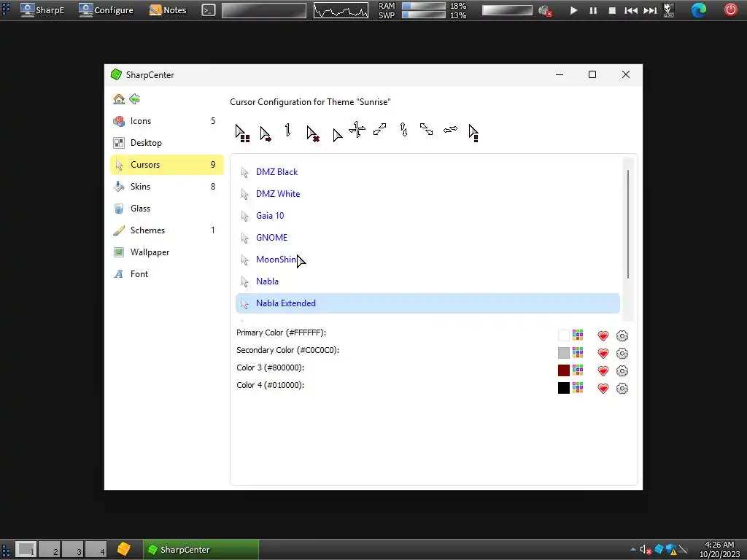Open the Wallpaper section
The image size is (747, 560).
[x=167, y=252]
